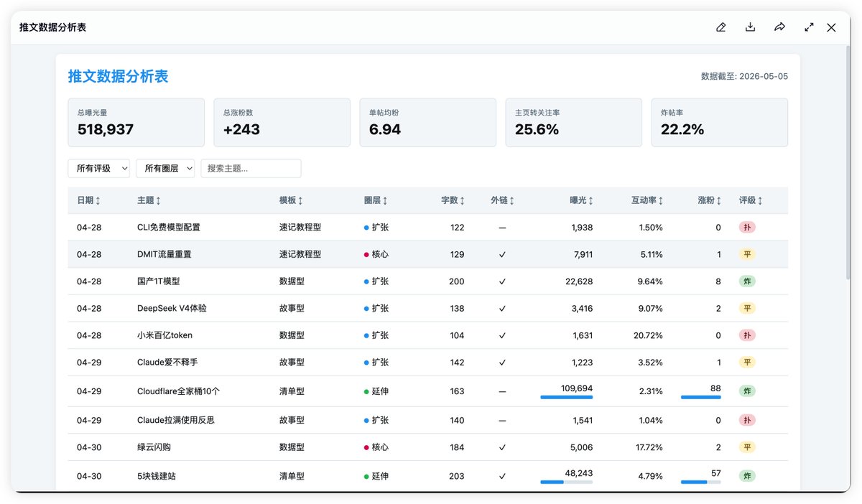Select the 绿云闪购 topic cell
Image resolution: width=862 pixels, height=504 pixels.
tap(154, 447)
